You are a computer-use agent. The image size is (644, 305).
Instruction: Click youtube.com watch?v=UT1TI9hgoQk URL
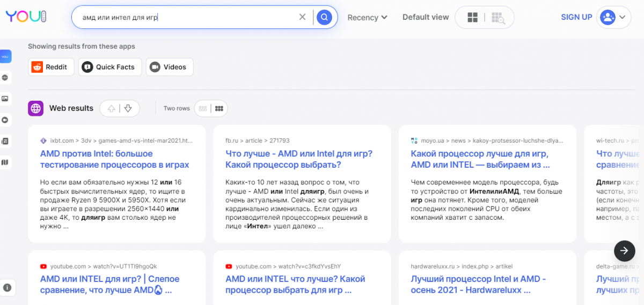click(x=104, y=266)
